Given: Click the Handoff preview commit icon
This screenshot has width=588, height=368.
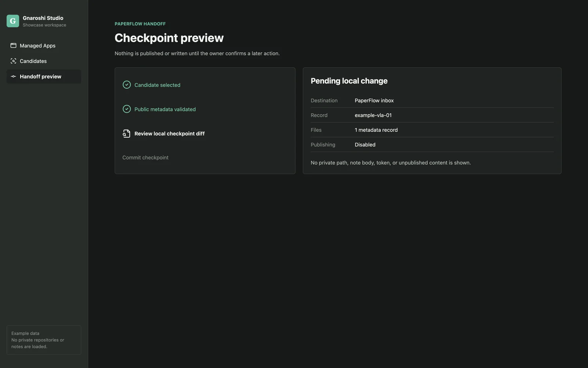Looking at the screenshot, I should click(13, 77).
